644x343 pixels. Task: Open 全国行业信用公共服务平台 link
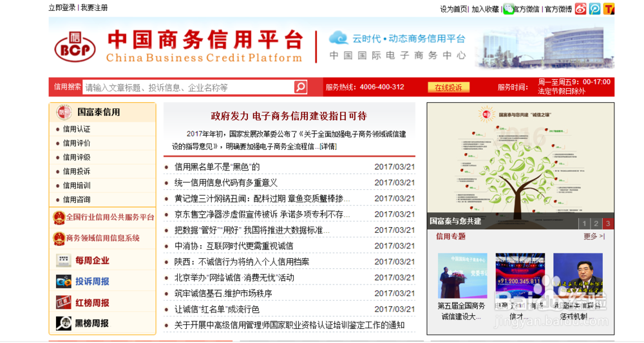coord(109,218)
